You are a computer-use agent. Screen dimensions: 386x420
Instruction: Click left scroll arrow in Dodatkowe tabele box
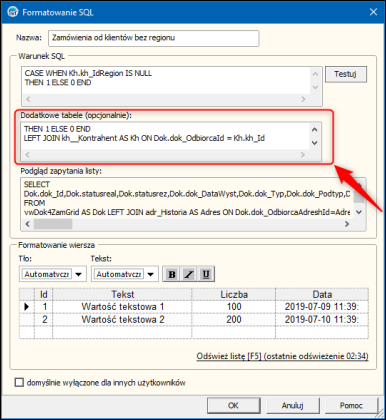(28, 155)
